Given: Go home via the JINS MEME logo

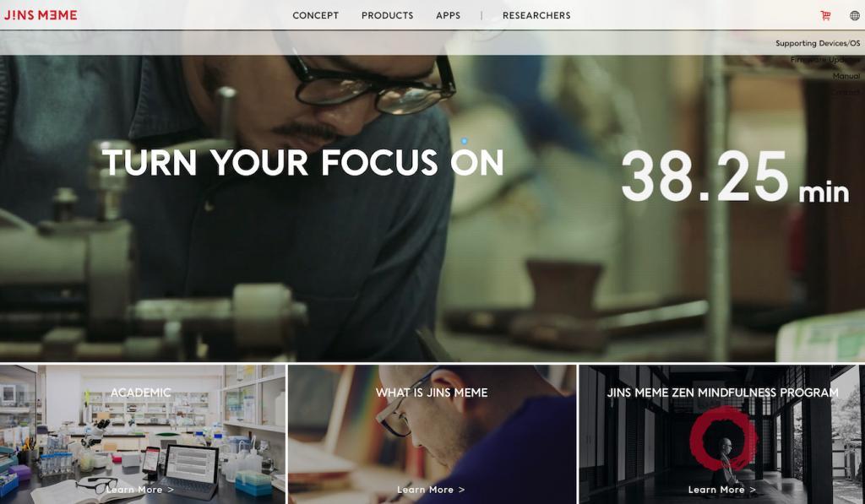Looking at the screenshot, I should 41,15.
